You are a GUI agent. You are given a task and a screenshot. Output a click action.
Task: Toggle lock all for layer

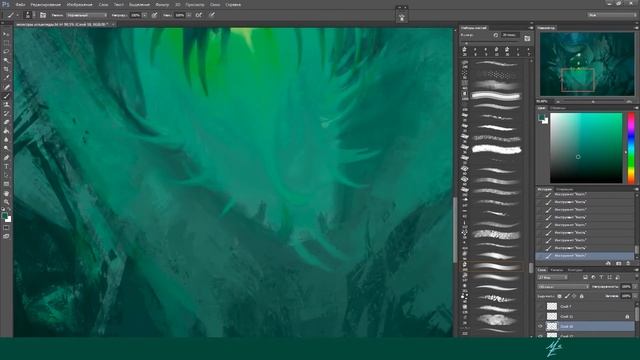pyautogui.click(x=582, y=296)
